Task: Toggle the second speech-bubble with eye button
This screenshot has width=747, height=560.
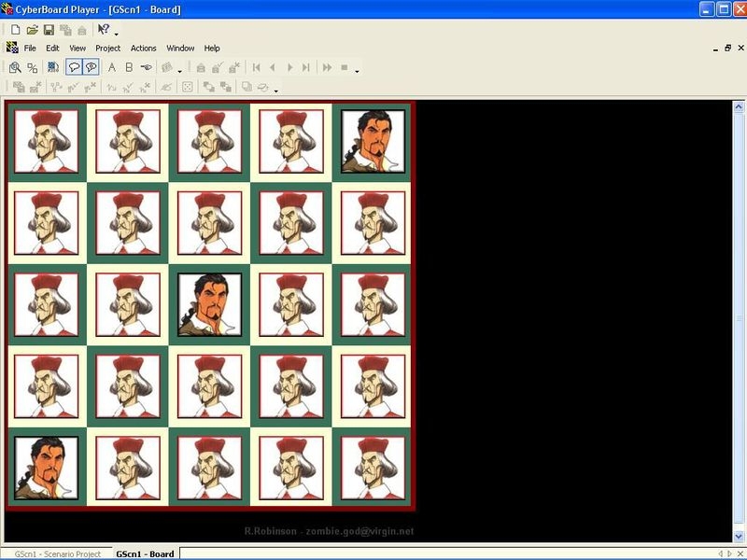Action: click(91, 67)
